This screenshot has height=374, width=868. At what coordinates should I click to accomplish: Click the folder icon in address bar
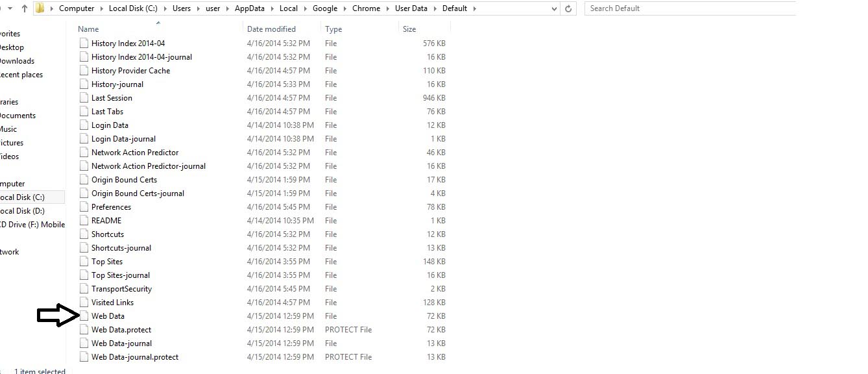[x=40, y=8]
